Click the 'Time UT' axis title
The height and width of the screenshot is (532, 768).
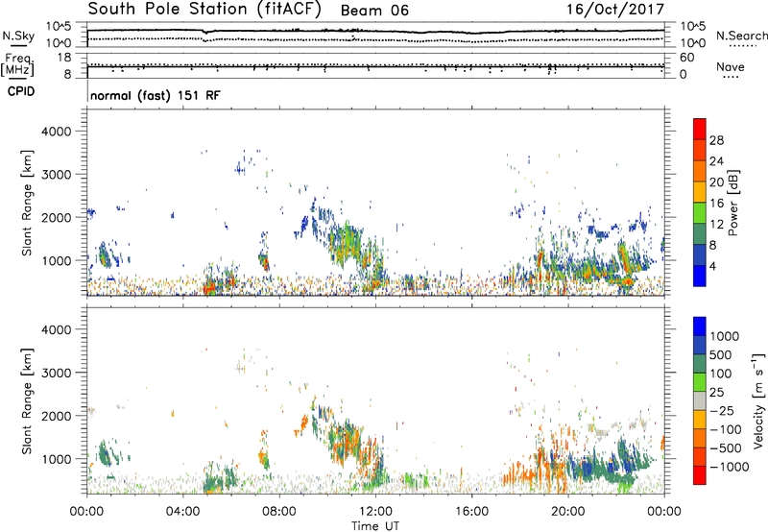pos(375,526)
